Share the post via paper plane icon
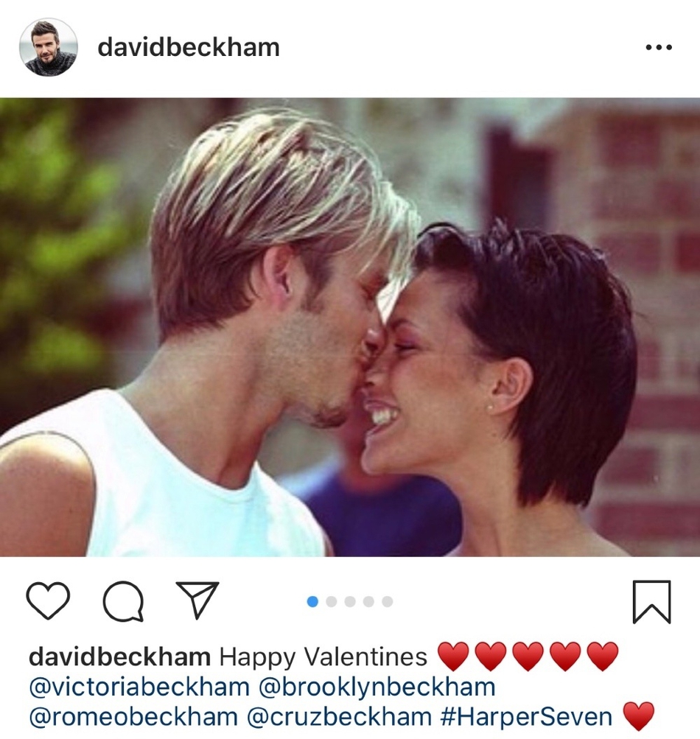The height and width of the screenshot is (739, 700). click(197, 600)
